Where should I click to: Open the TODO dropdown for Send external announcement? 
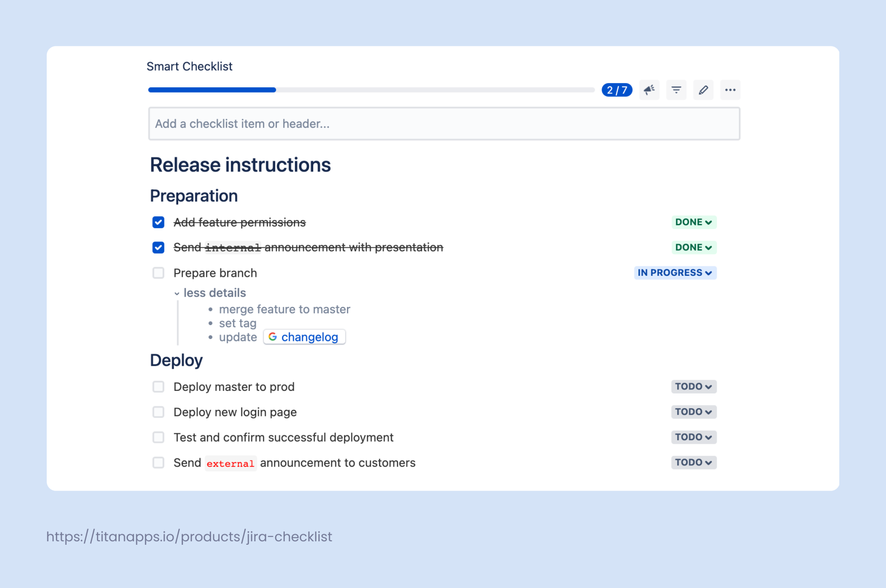pos(693,462)
